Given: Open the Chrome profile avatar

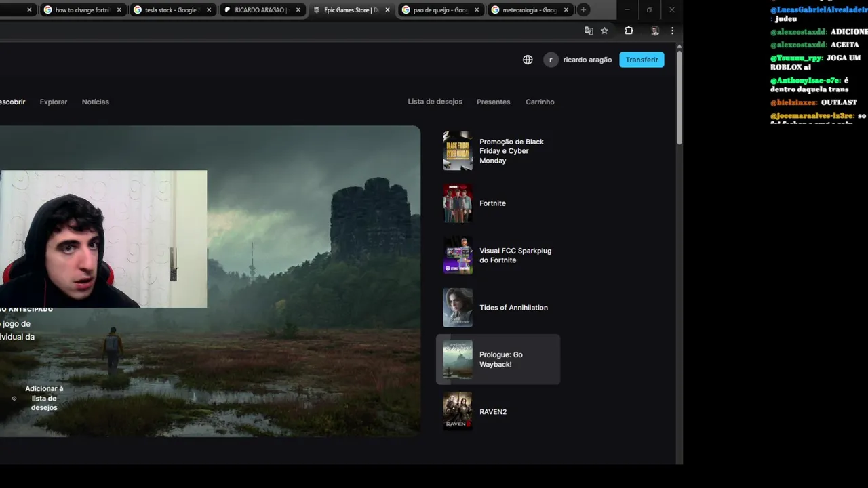Looking at the screenshot, I should pos(654,30).
